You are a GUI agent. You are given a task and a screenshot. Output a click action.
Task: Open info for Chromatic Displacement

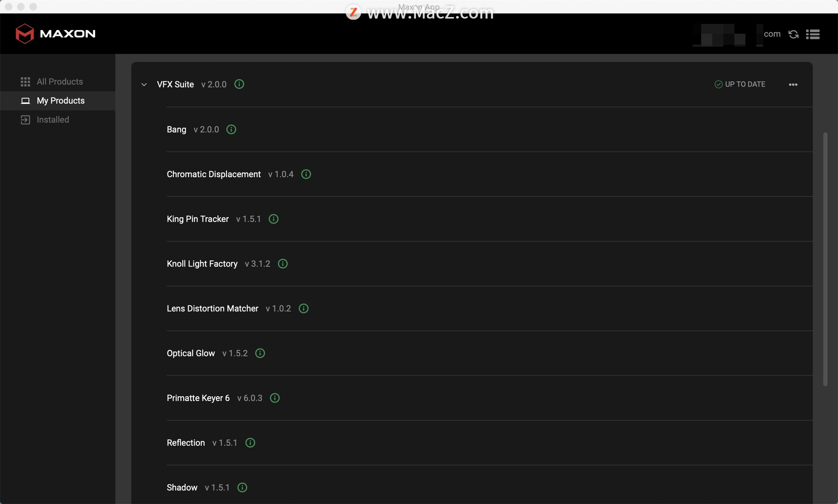point(306,174)
